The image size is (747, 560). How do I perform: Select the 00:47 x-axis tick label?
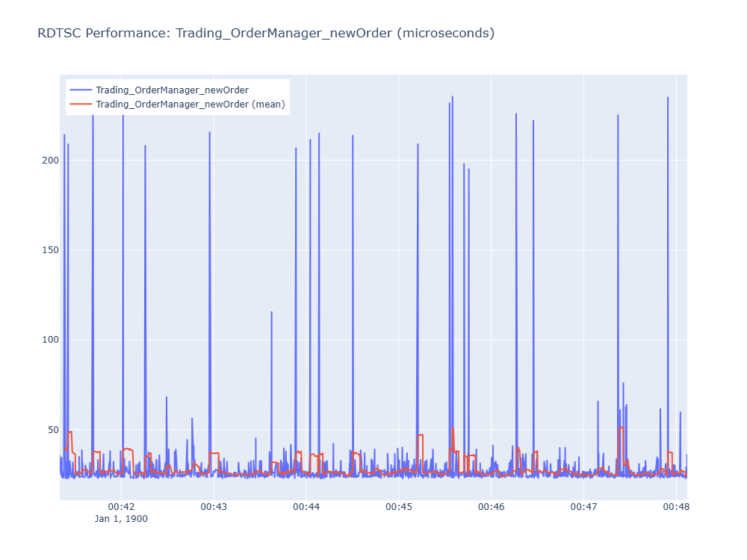click(x=583, y=507)
